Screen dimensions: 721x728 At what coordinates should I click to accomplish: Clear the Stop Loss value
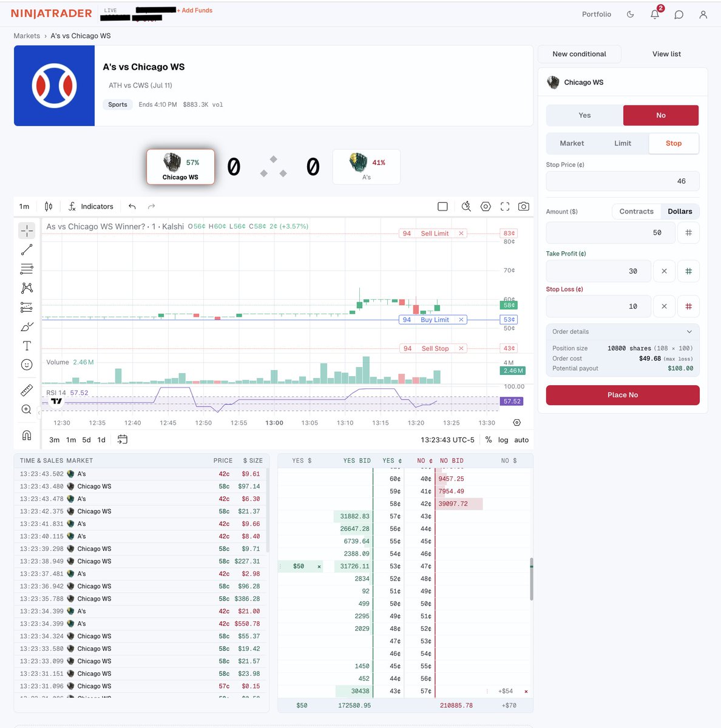[x=664, y=306]
